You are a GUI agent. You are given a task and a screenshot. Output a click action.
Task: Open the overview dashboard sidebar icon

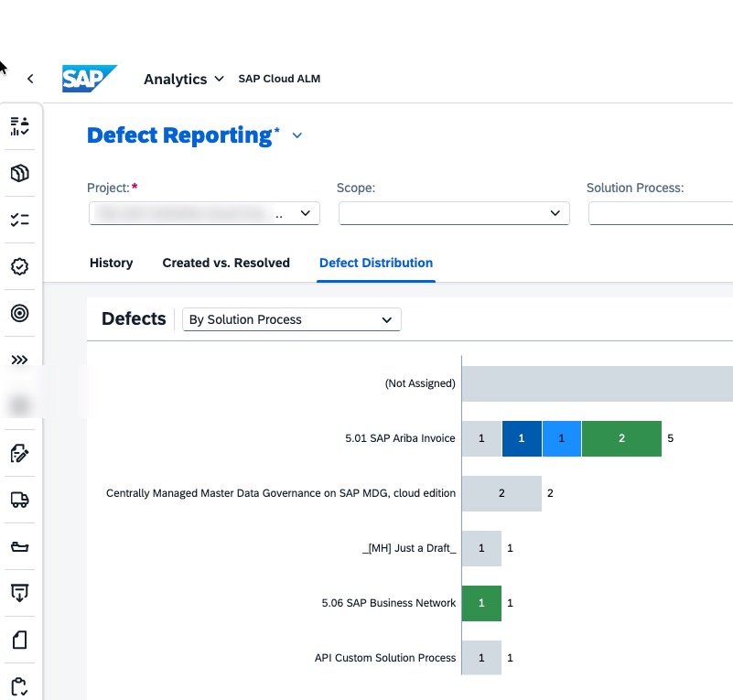click(x=19, y=126)
